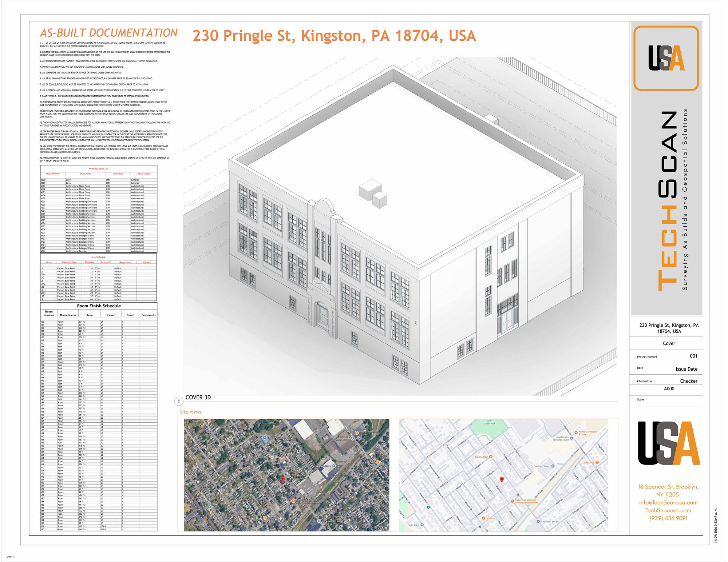This screenshot has height=562, width=728.
Task: Click the A501 Architectural Details row
Action: 99,251
